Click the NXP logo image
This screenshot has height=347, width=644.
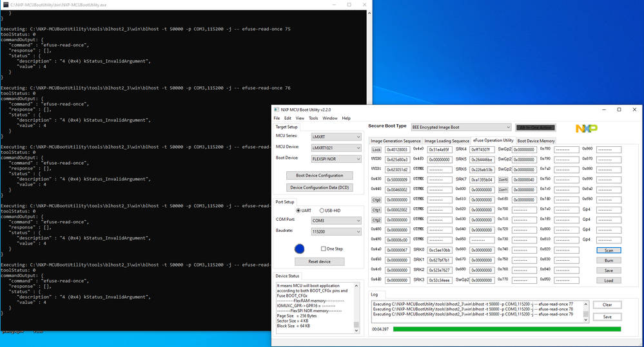(587, 128)
